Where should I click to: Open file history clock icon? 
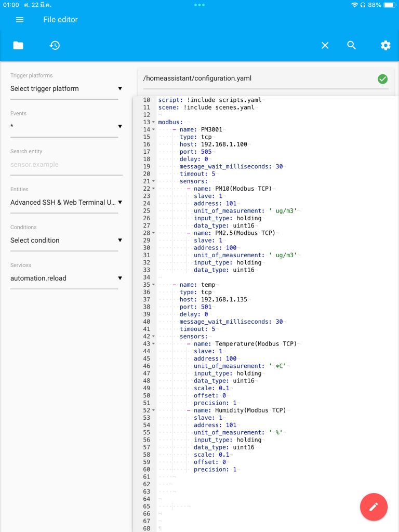coord(55,45)
